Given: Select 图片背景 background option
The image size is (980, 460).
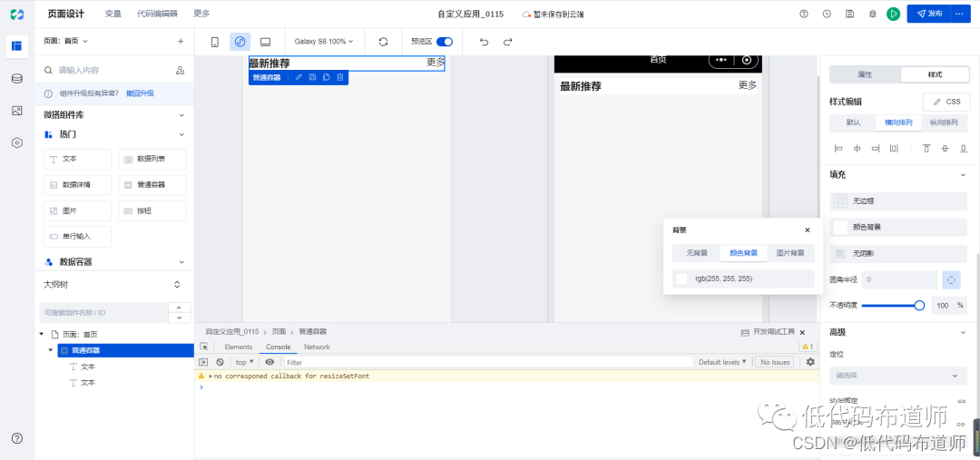Looking at the screenshot, I should point(790,253).
